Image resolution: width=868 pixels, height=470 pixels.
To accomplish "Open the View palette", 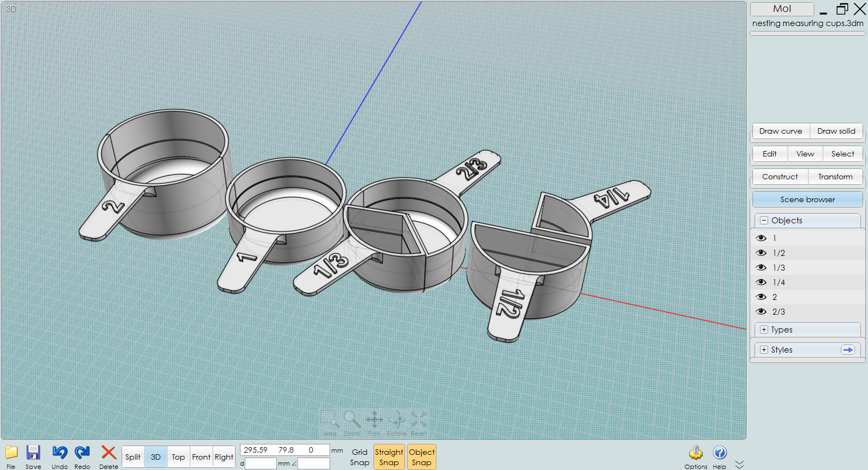I will 805,154.
